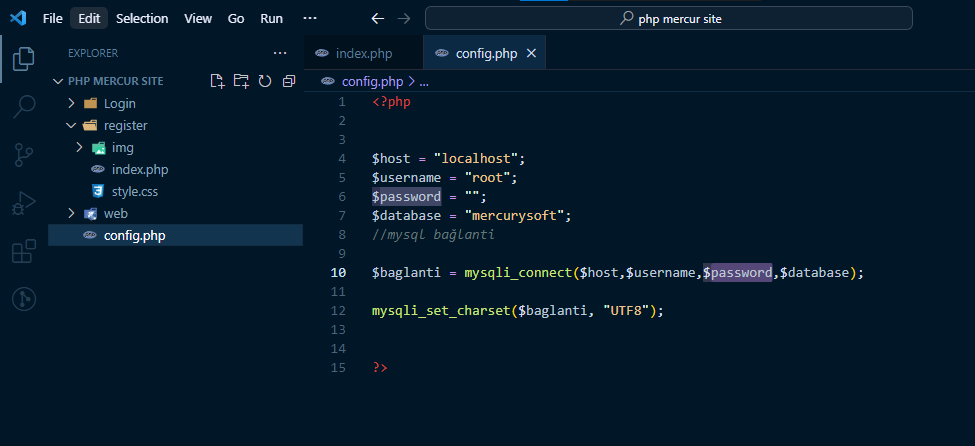This screenshot has height=446, width=975.
Task: Open the Selection menu
Action: click(x=142, y=19)
